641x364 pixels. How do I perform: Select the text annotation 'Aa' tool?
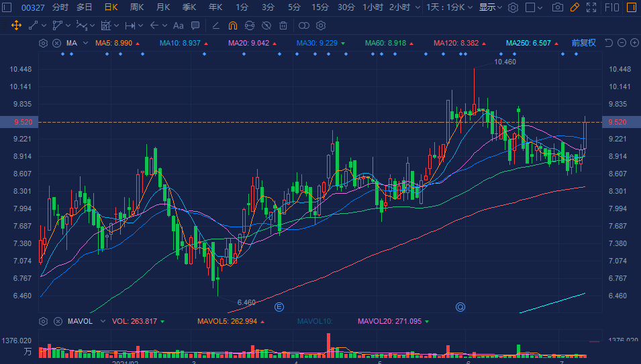178,25
